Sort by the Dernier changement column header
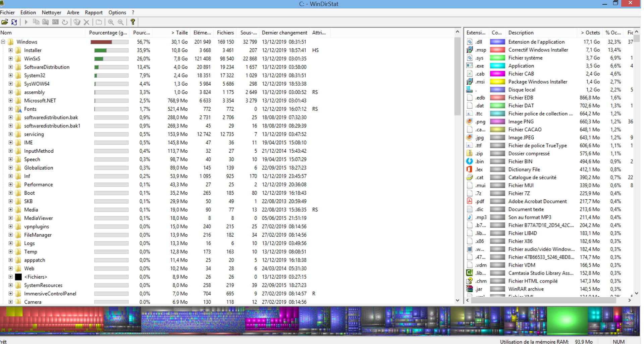Viewport: 644px width, 344px height. point(284,33)
